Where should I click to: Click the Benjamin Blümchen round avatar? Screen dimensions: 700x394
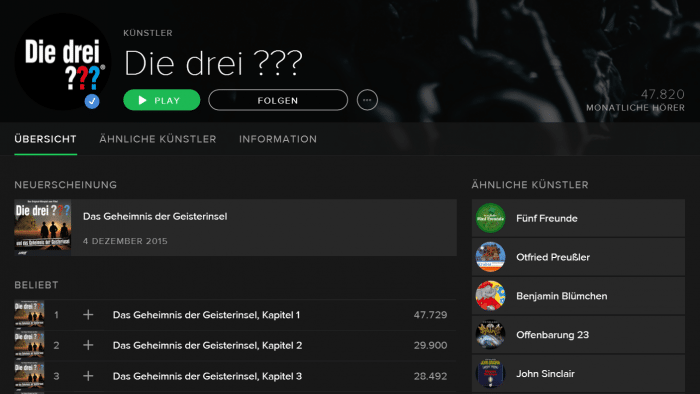click(490, 296)
